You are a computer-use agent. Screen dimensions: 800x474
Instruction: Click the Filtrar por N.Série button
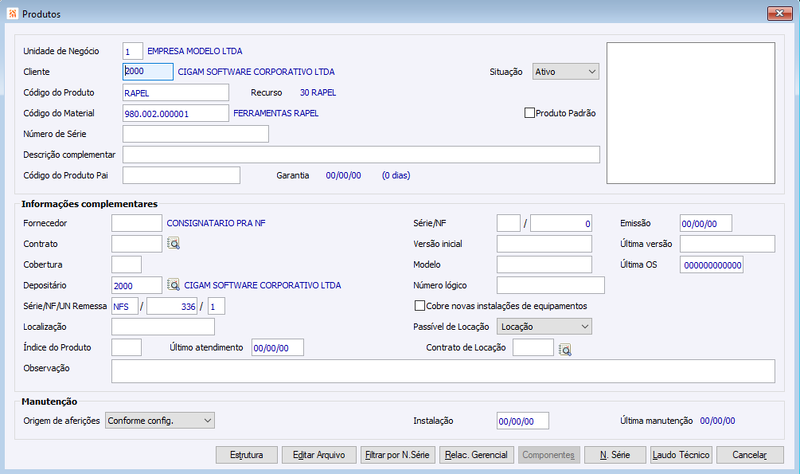(397, 455)
